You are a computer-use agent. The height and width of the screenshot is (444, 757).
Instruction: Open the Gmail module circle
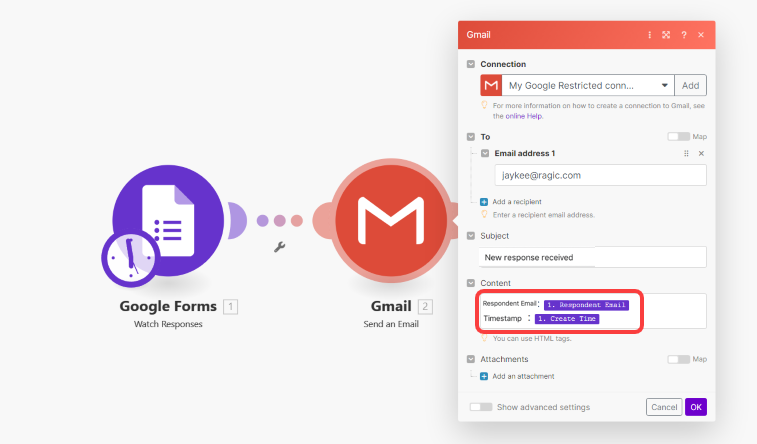(x=391, y=220)
